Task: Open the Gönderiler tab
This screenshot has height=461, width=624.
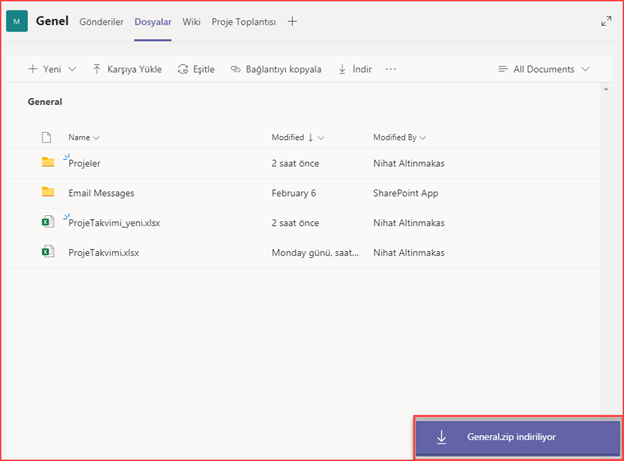Action: point(101,22)
